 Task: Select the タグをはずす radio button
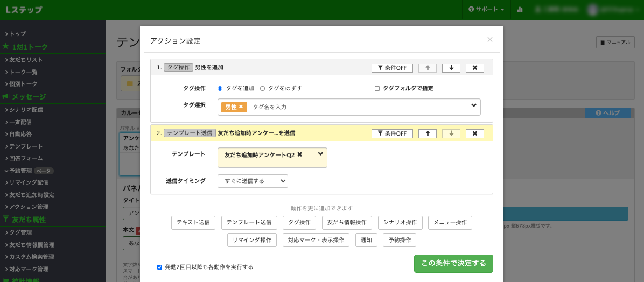point(262,88)
